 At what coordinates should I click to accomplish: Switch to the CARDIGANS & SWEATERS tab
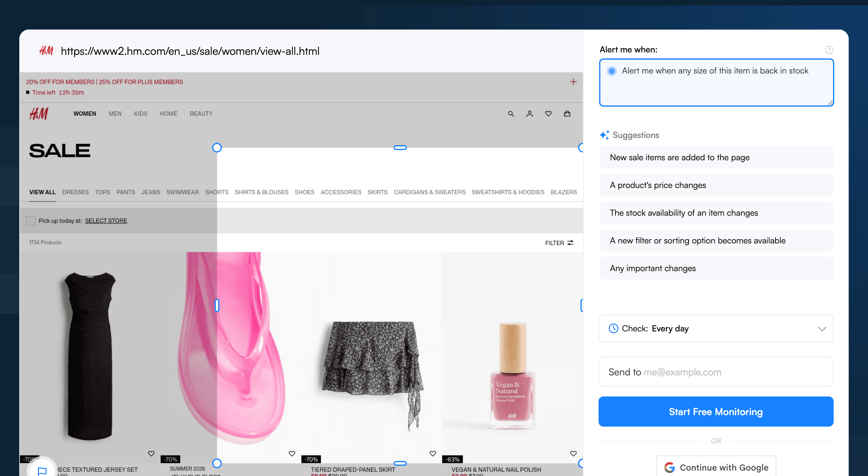pyautogui.click(x=429, y=192)
